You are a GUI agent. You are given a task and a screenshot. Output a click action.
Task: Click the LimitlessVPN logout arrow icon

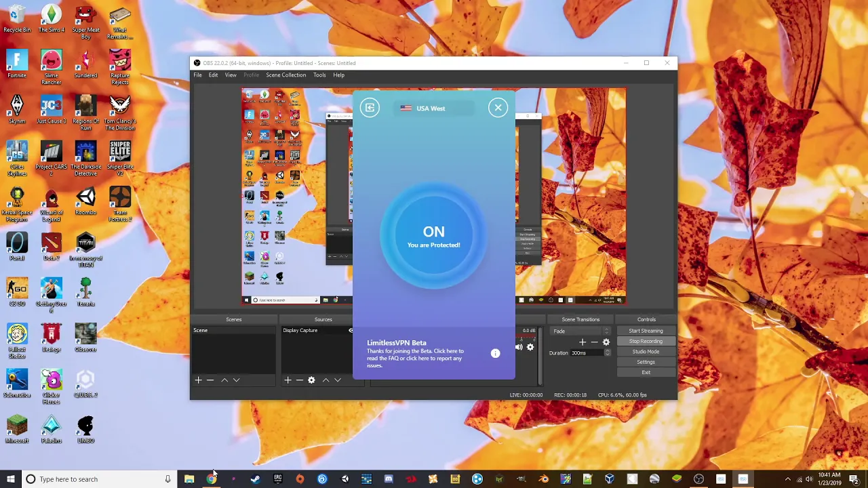point(370,108)
